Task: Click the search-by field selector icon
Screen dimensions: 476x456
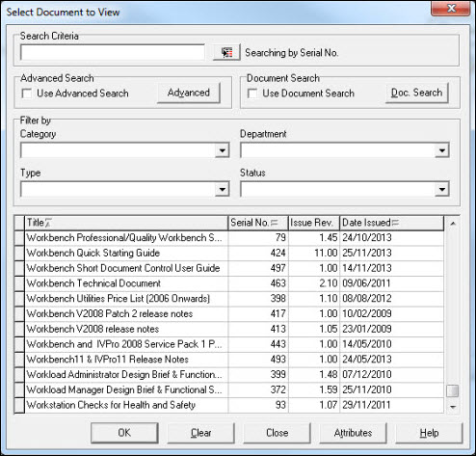Action: pyautogui.click(x=226, y=52)
